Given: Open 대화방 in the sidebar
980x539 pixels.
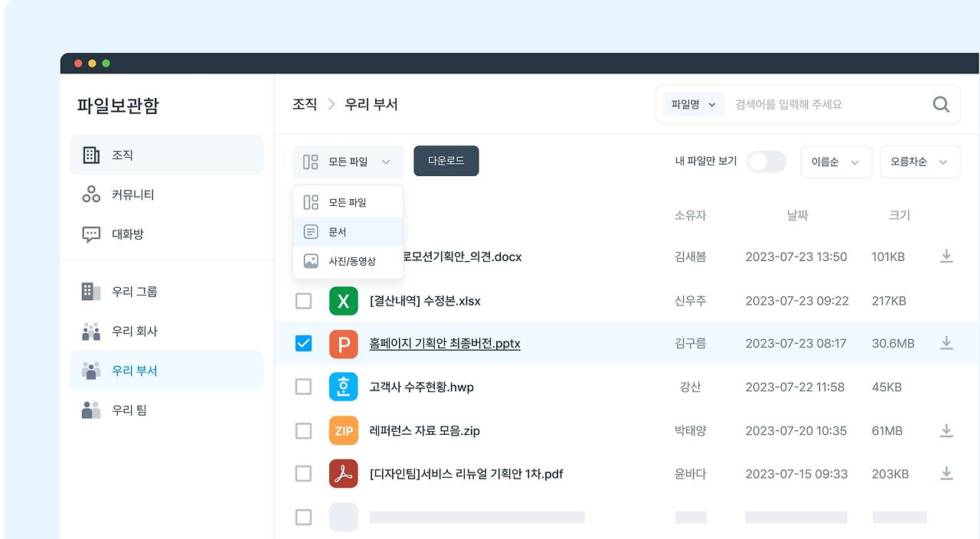Looking at the screenshot, I should [166, 234].
